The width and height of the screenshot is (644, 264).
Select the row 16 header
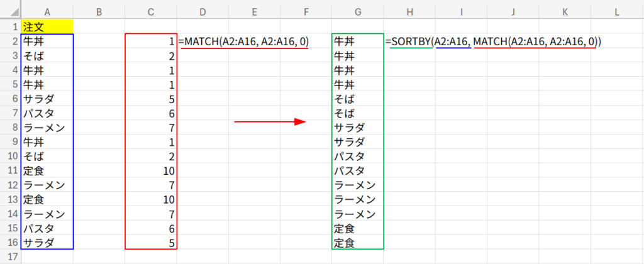10,242
